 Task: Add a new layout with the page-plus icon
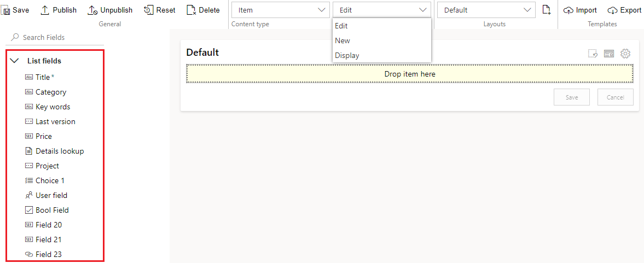tap(546, 10)
